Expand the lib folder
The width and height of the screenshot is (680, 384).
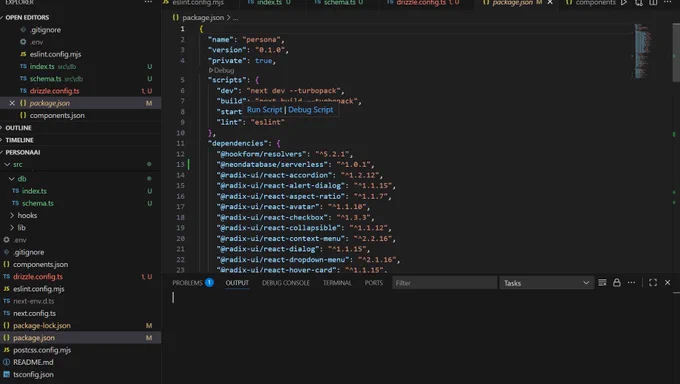tap(12, 227)
